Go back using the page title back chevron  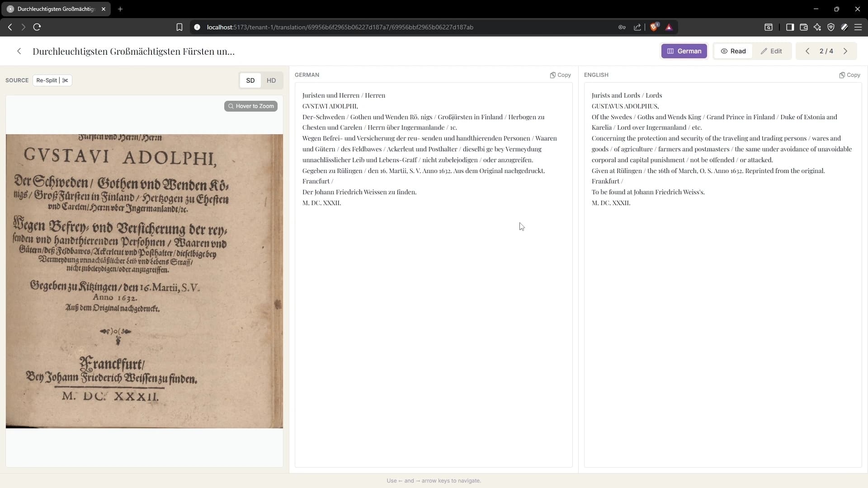pos(19,51)
